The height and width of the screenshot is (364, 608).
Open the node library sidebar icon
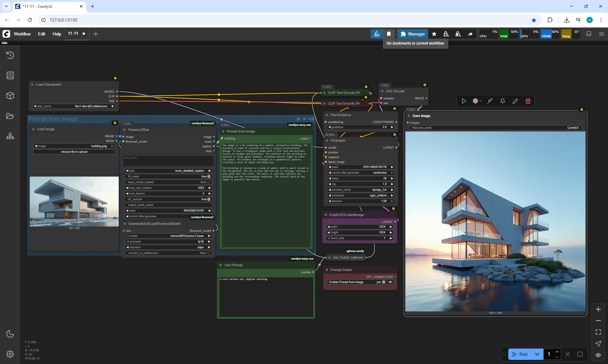click(10, 75)
